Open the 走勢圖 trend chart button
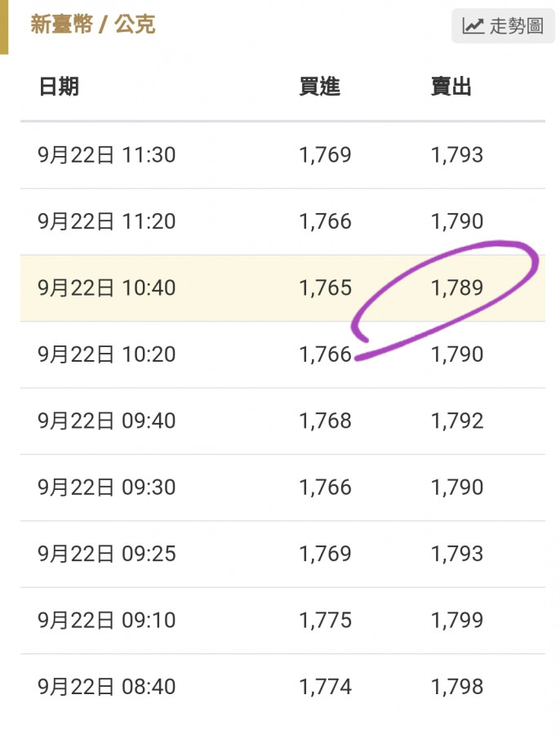The height and width of the screenshot is (735, 560). coord(503,26)
